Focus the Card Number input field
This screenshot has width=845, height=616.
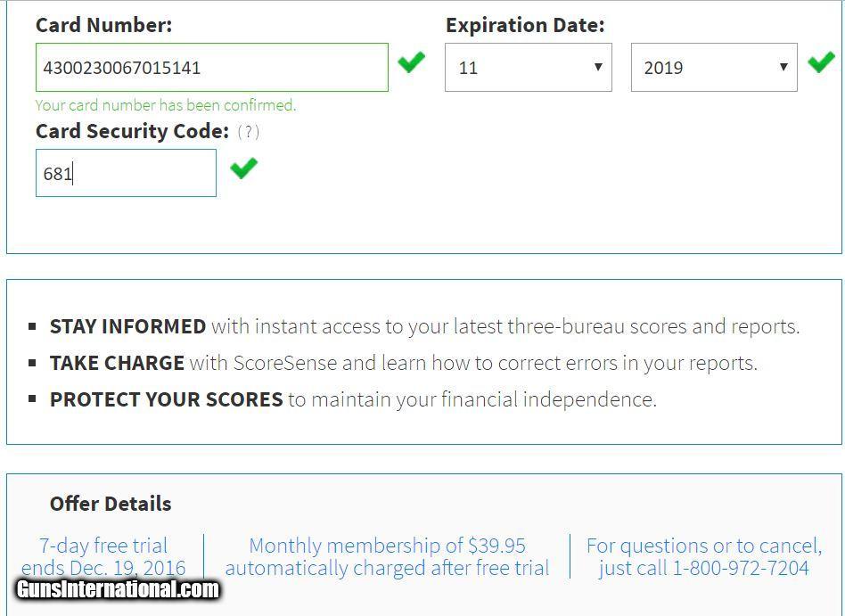[211, 68]
